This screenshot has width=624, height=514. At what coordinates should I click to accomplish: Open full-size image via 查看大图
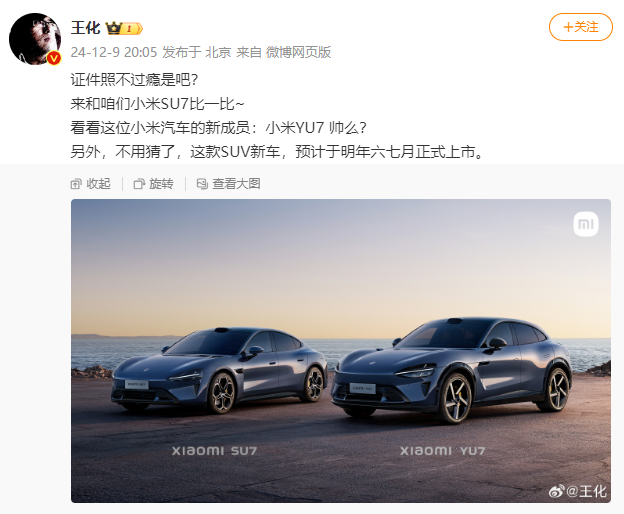tap(228, 184)
